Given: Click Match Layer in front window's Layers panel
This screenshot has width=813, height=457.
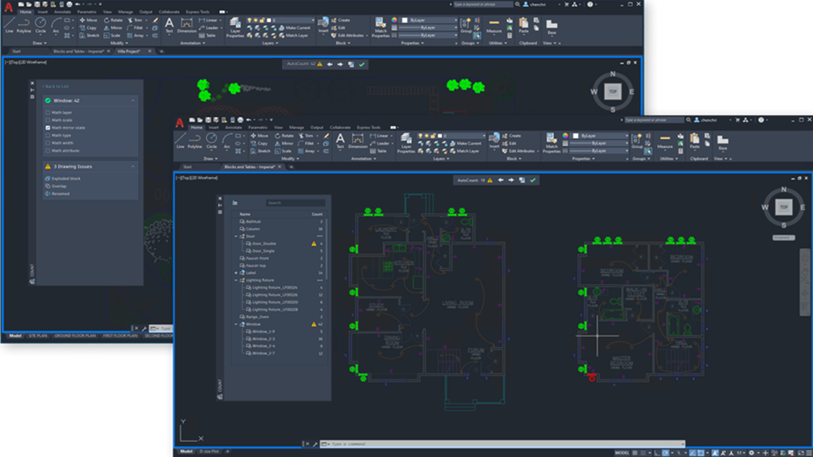Looking at the screenshot, I should pos(464,151).
